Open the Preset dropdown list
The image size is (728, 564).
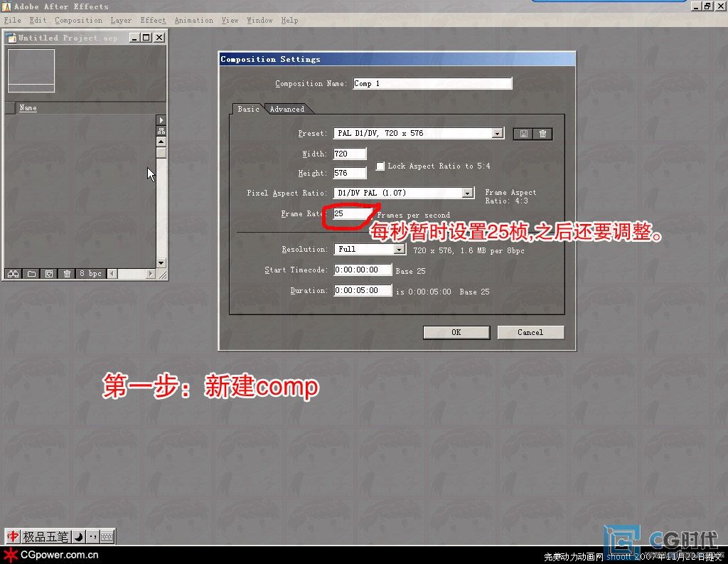click(x=497, y=133)
